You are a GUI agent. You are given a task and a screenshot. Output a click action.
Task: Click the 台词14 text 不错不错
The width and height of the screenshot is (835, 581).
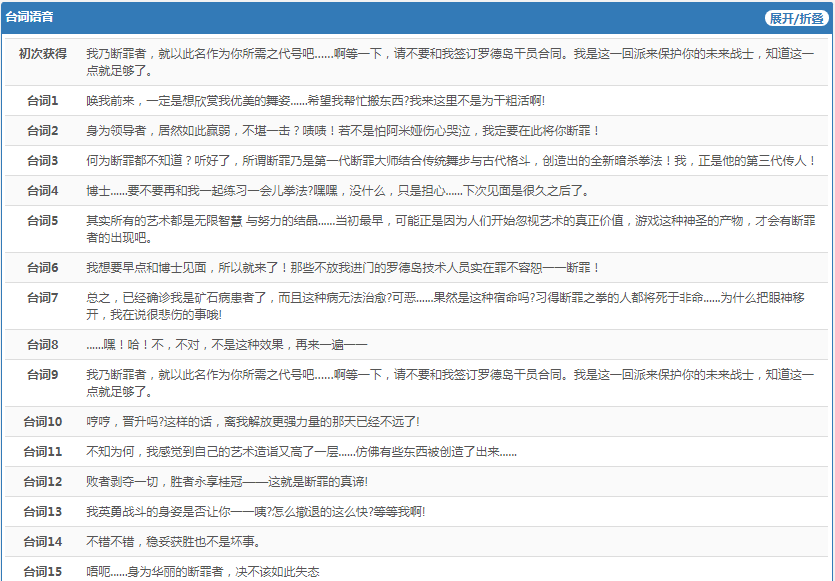pyautogui.click(x=173, y=542)
